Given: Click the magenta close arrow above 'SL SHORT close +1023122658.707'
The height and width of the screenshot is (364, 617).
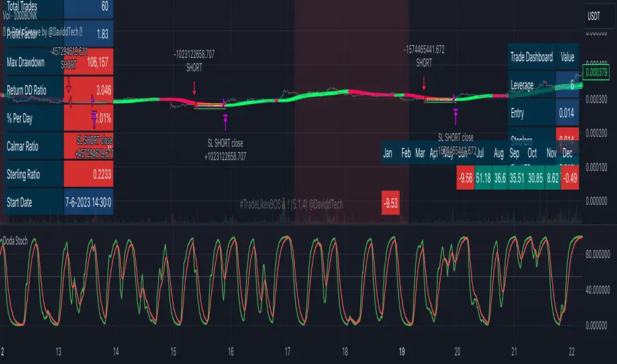Looking at the screenshot, I should coord(225,122).
